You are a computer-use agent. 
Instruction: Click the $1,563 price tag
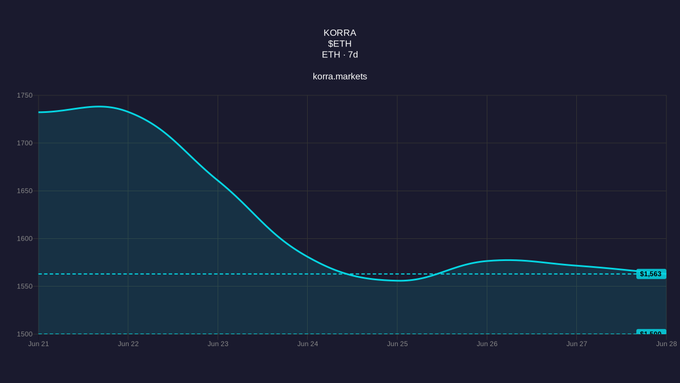pos(651,274)
